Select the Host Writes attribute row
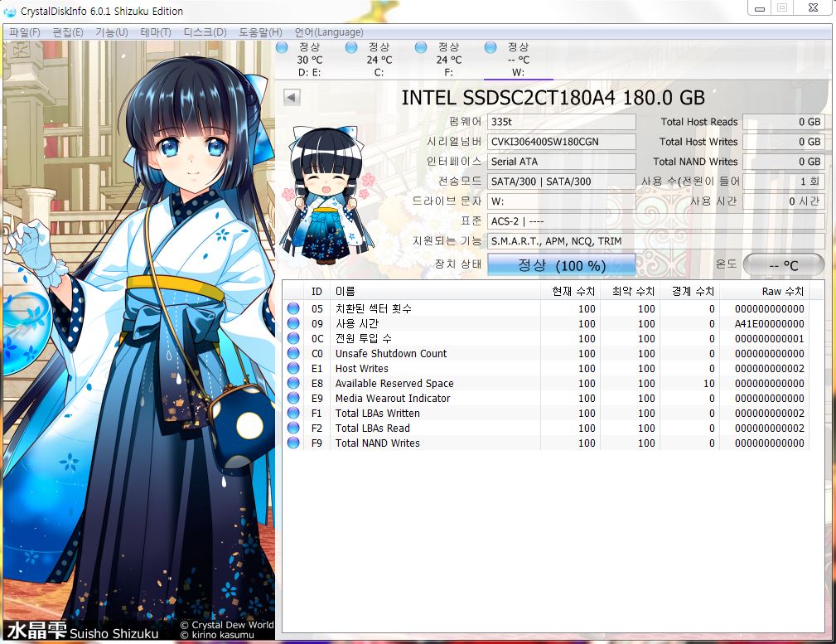836x644 pixels. coord(546,368)
